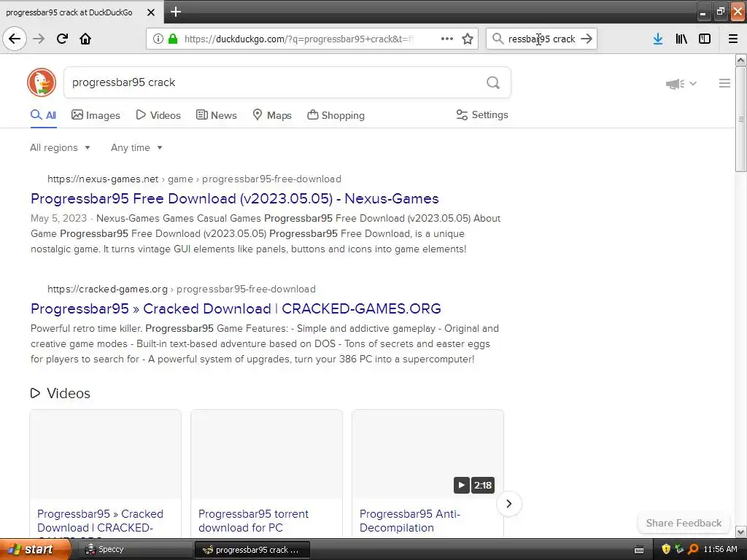Toggle the sidebar view

(x=705, y=39)
